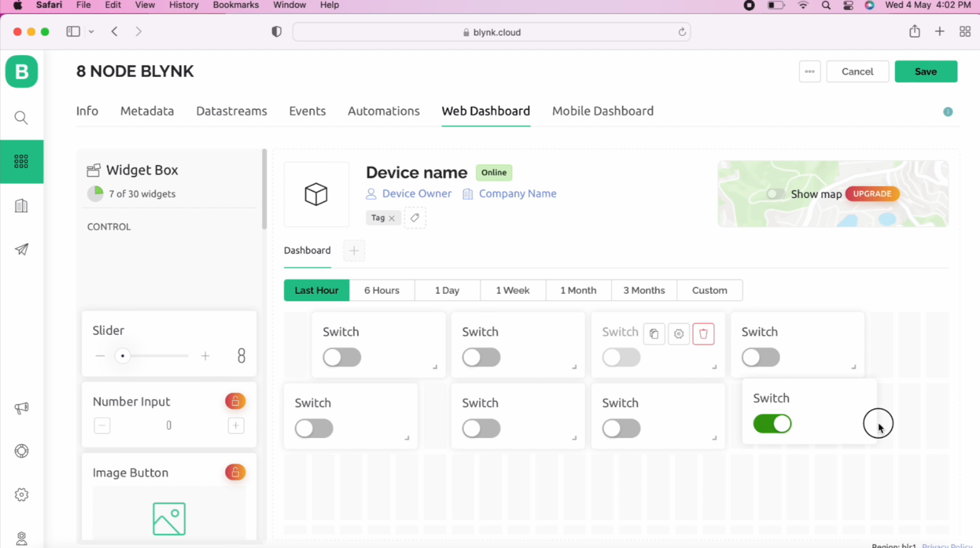The height and width of the screenshot is (548, 980).
Task: Click the Widget Box header icon
Action: [94, 171]
